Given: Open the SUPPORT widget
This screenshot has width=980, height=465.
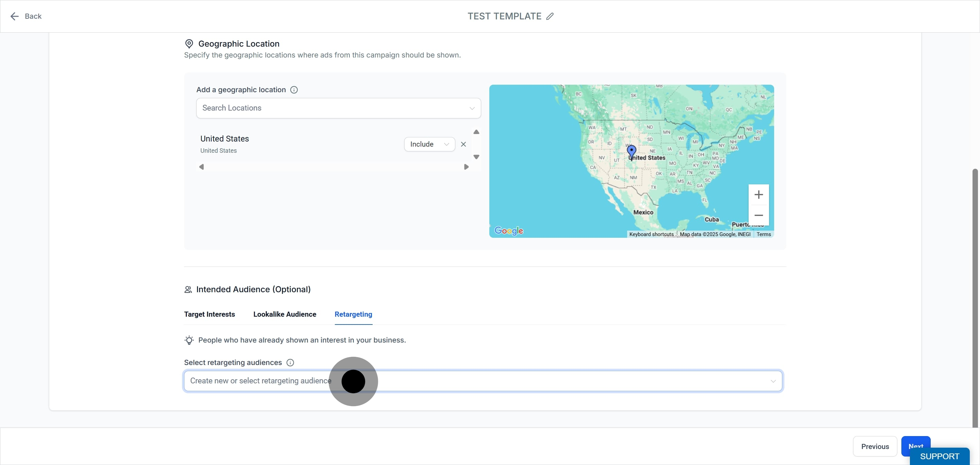Looking at the screenshot, I should click(x=939, y=456).
